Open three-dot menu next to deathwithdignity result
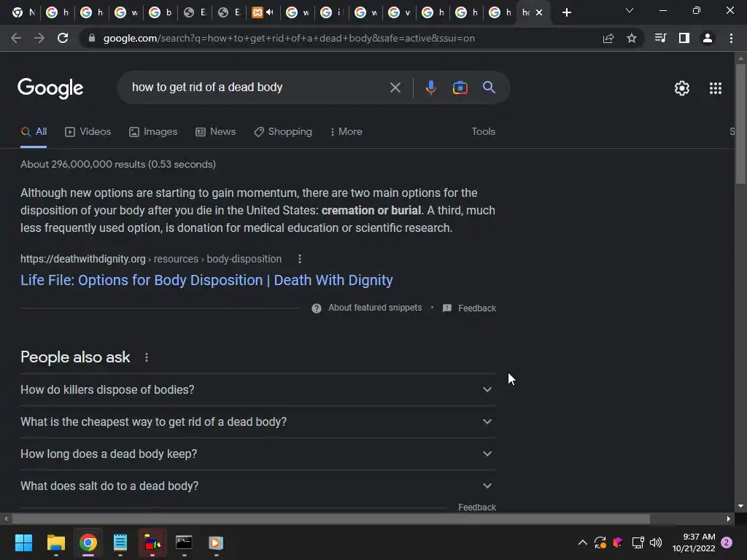This screenshot has width=747, height=560. point(300,259)
